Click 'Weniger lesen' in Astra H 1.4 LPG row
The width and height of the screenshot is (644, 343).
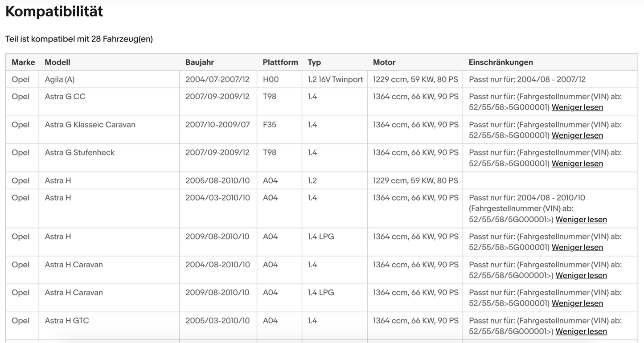[x=577, y=248]
